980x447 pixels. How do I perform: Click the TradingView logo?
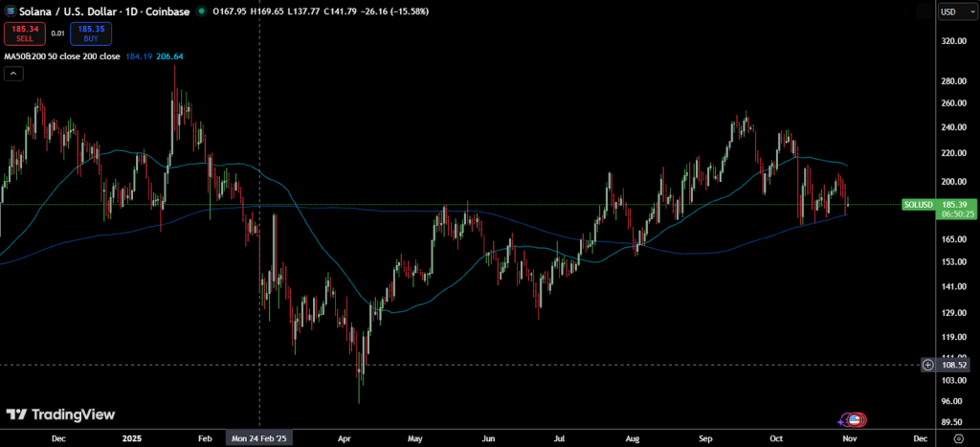(x=60, y=414)
